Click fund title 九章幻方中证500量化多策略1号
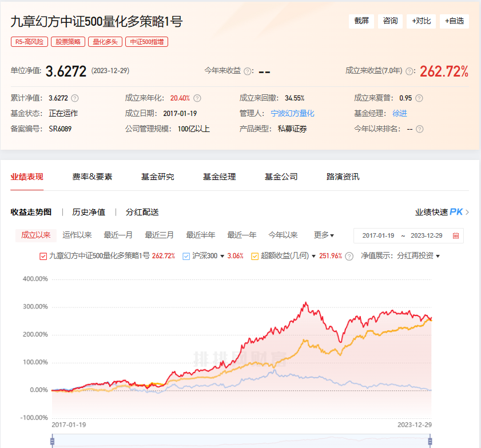This screenshot has height=448, width=481. pos(97,22)
